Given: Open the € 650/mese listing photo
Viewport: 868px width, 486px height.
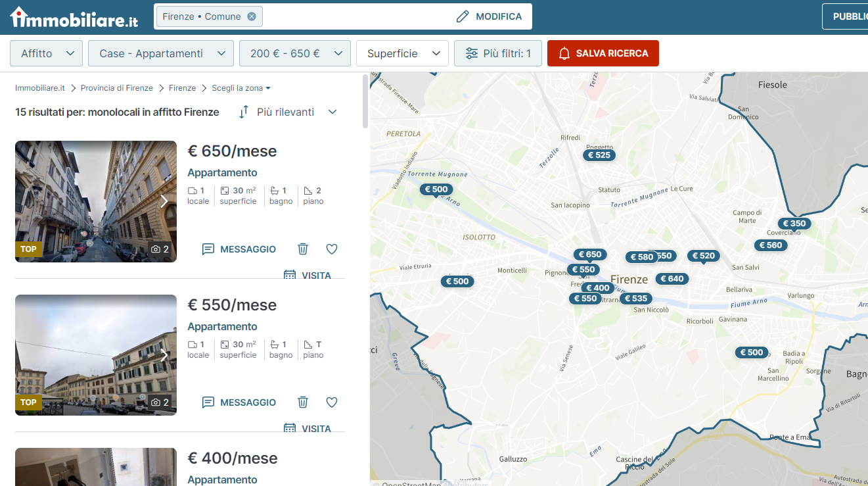Looking at the screenshot, I should [x=96, y=201].
